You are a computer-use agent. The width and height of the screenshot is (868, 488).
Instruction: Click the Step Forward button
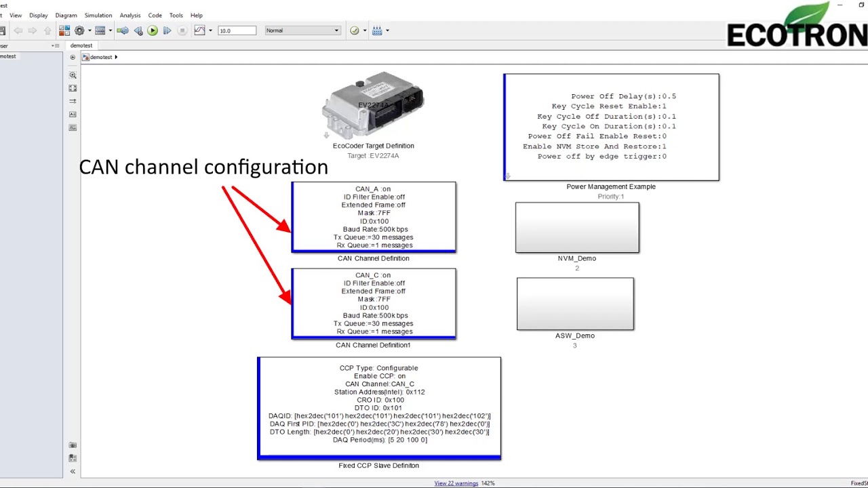click(x=167, y=30)
